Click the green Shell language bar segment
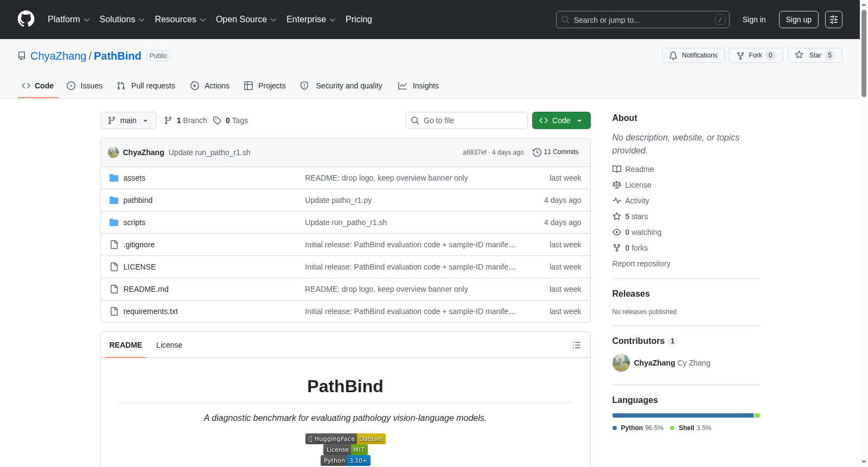Image resolution: width=868 pixels, height=467 pixels. click(757, 415)
